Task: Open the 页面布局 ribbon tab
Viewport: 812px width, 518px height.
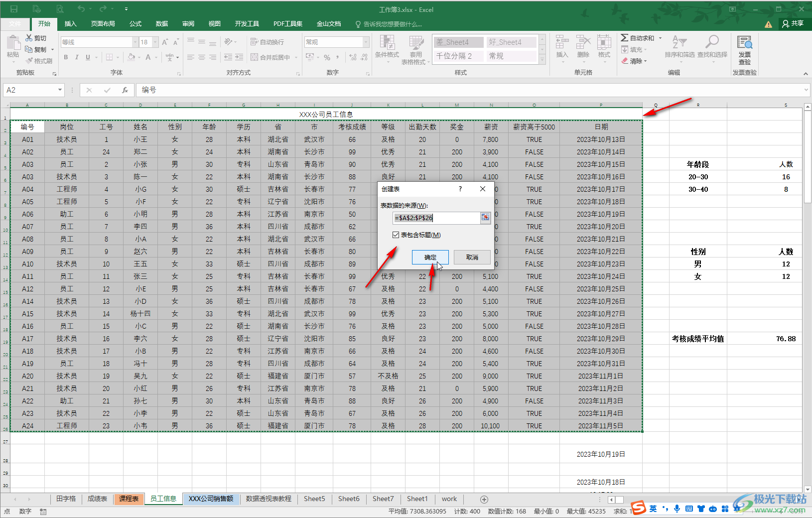Action: pos(103,23)
